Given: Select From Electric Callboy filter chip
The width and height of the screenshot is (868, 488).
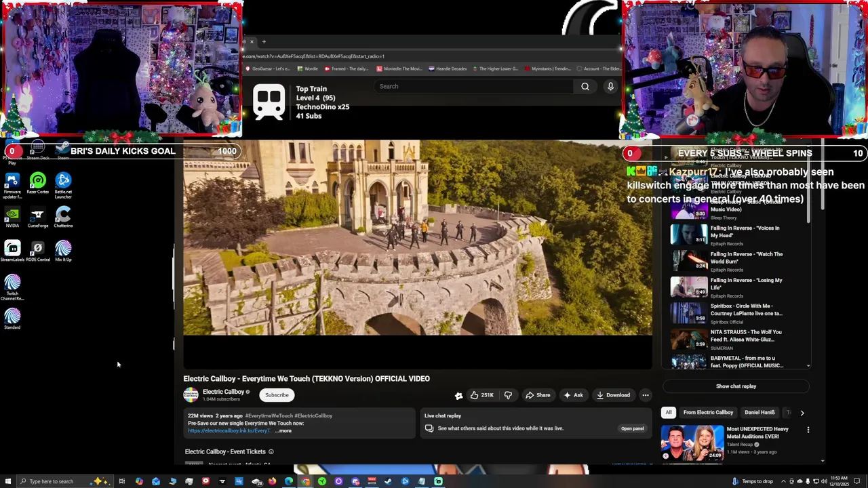Looking at the screenshot, I should pyautogui.click(x=708, y=412).
